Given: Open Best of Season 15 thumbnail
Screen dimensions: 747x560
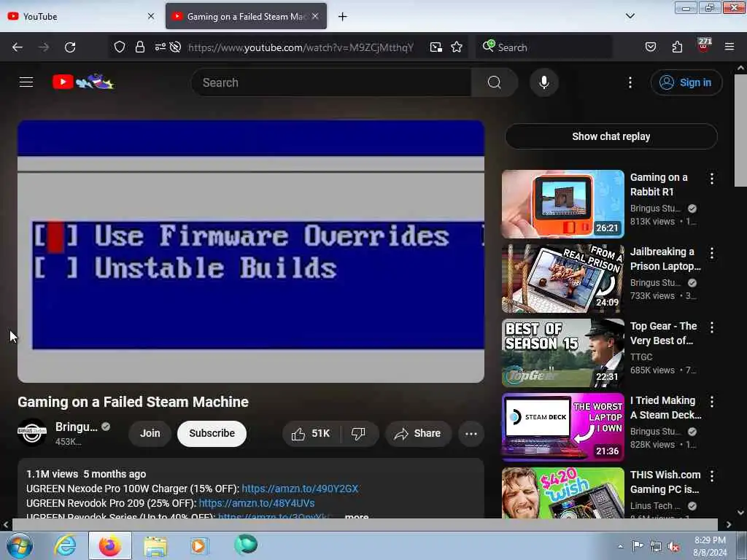Looking at the screenshot, I should 562,352.
